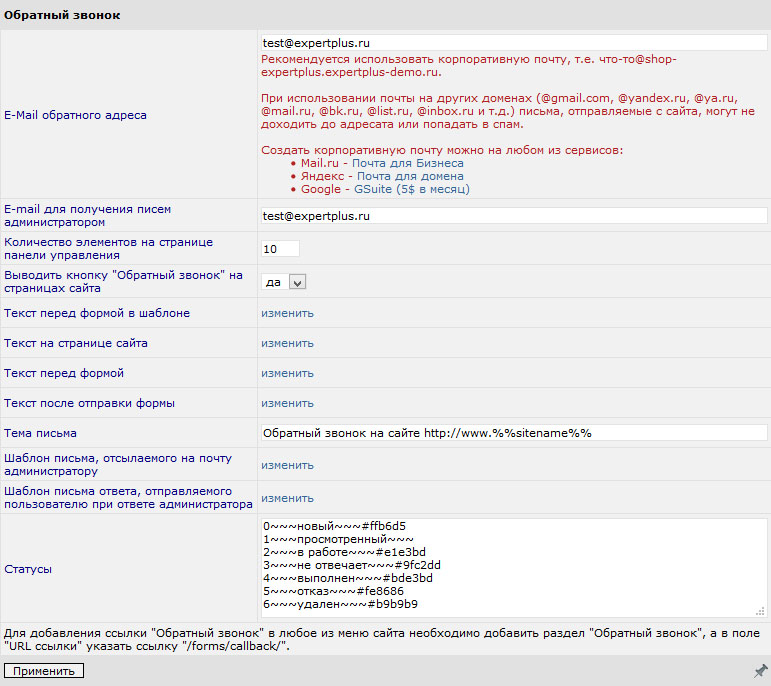Click the "Тема письма" label
The height and width of the screenshot is (686, 771).
coord(40,433)
